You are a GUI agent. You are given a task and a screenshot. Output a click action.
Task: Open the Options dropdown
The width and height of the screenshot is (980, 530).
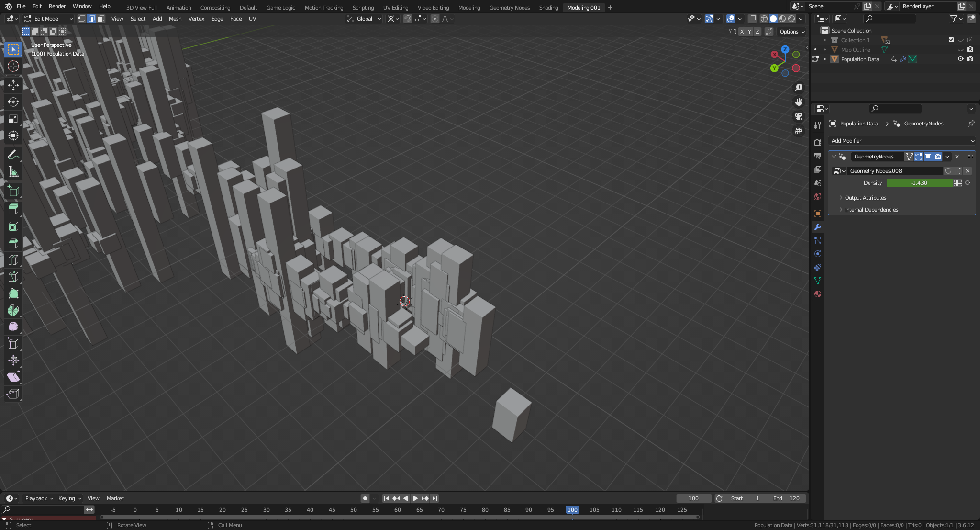(792, 32)
